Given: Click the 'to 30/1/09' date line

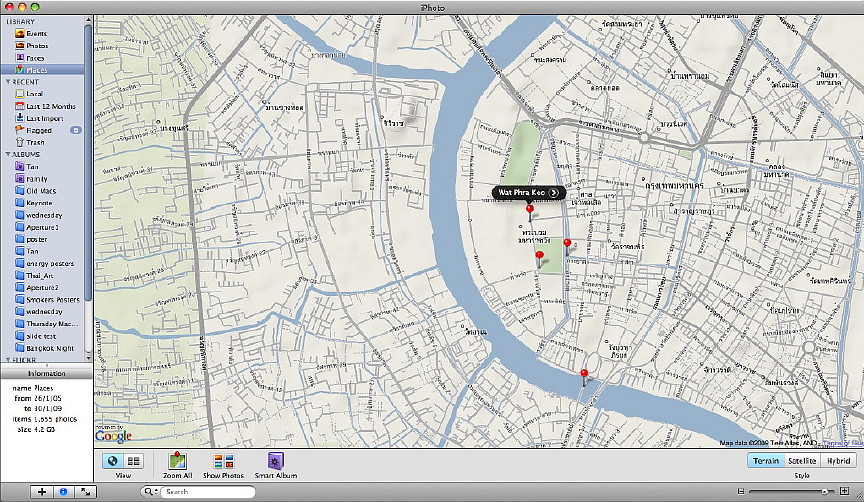Looking at the screenshot, I should pos(42,408).
